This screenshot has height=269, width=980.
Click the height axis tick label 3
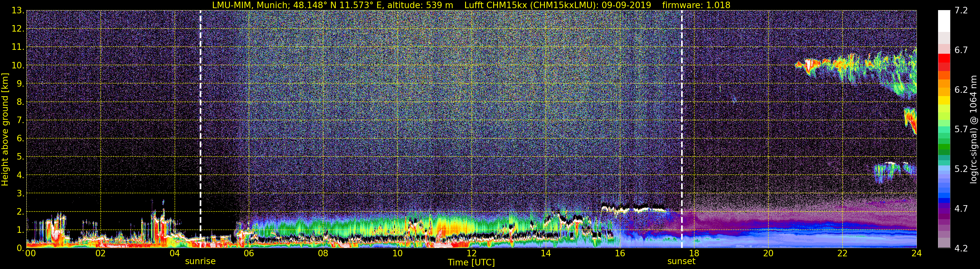tap(20, 193)
